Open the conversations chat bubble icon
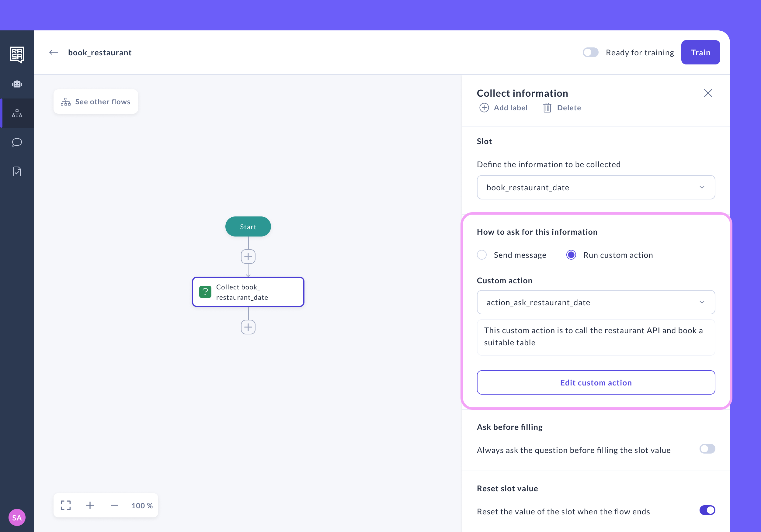The image size is (761, 532). click(x=17, y=143)
